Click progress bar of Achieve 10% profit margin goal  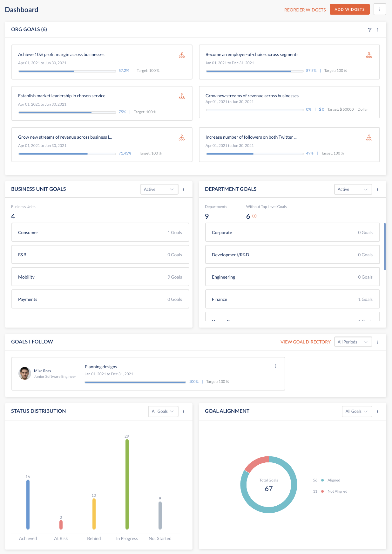point(67,71)
